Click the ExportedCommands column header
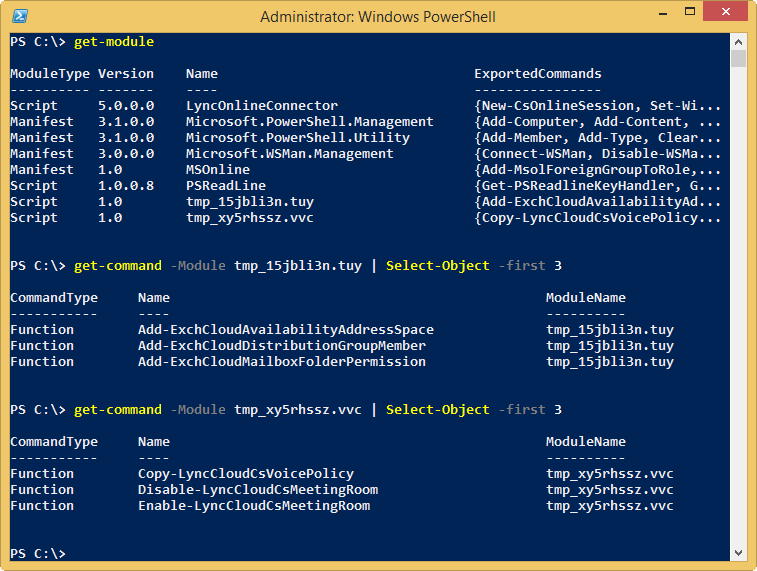The image size is (757, 571). tap(538, 74)
